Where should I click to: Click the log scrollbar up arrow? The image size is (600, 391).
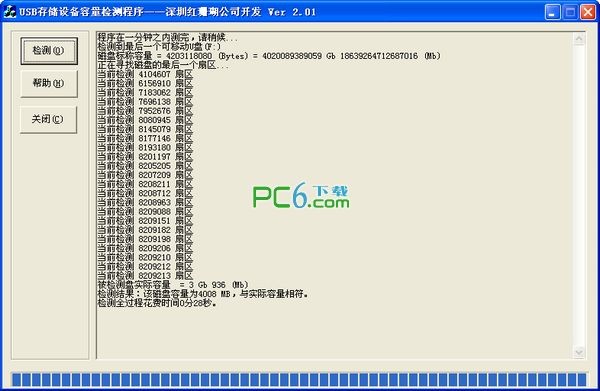[x=579, y=39]
